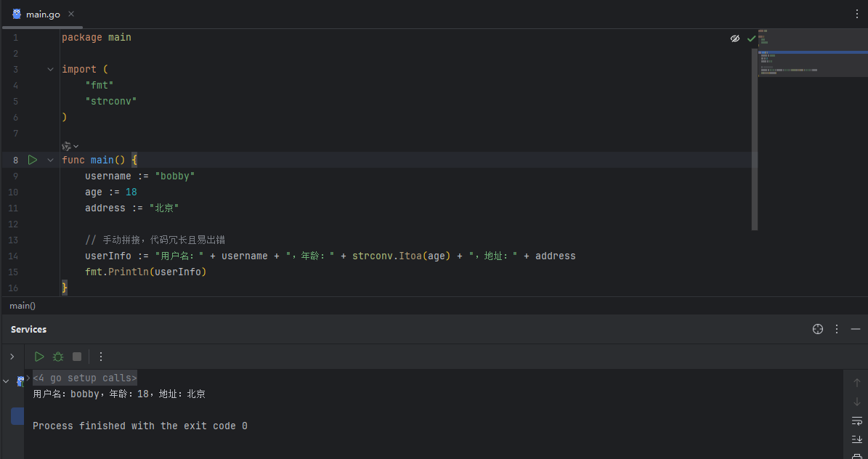The image size is (868, 459).
Task: Click strconv.Itoa(age) in line 14
Action: pos(402,256)
